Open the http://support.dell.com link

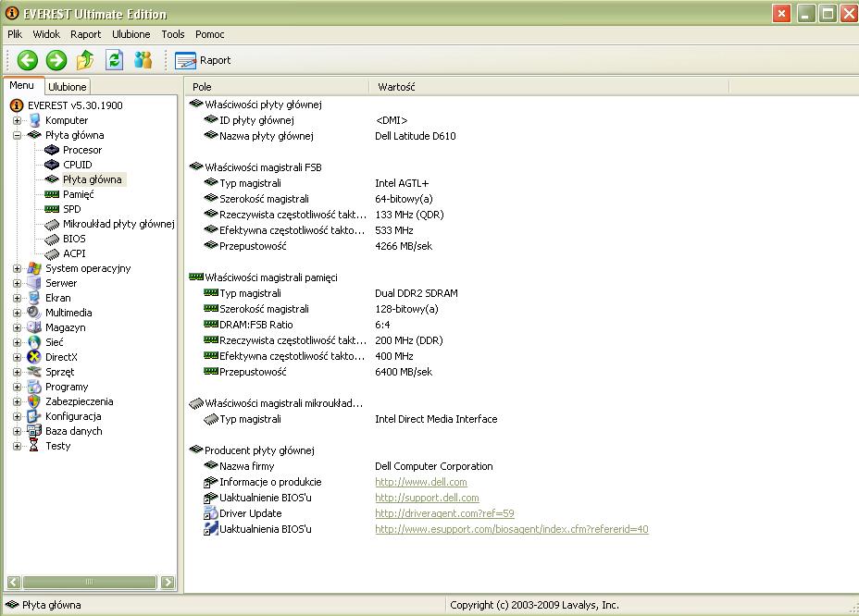coord(427,499)
